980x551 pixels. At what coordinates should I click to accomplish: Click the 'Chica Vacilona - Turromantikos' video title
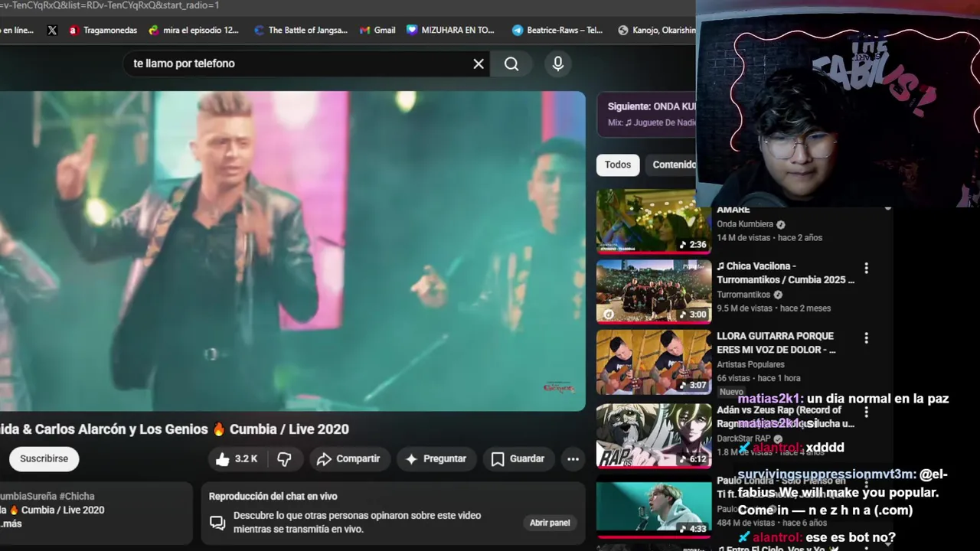786,272
